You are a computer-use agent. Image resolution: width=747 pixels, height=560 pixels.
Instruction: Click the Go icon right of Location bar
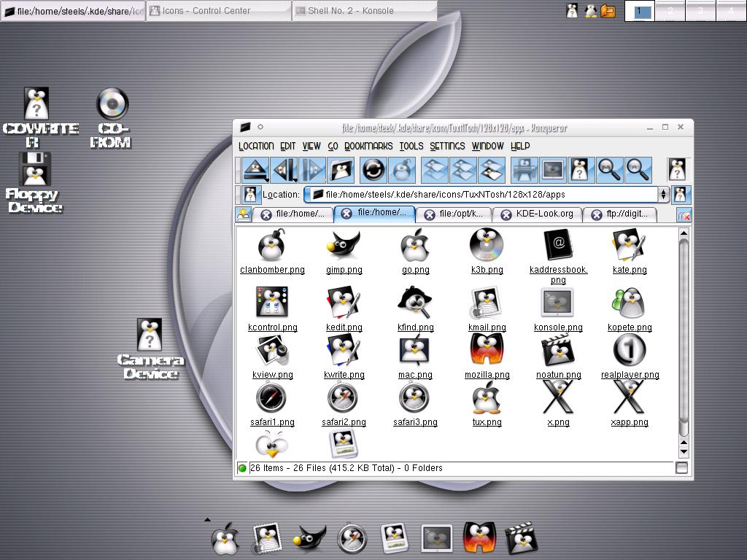(x=681, y=194)
